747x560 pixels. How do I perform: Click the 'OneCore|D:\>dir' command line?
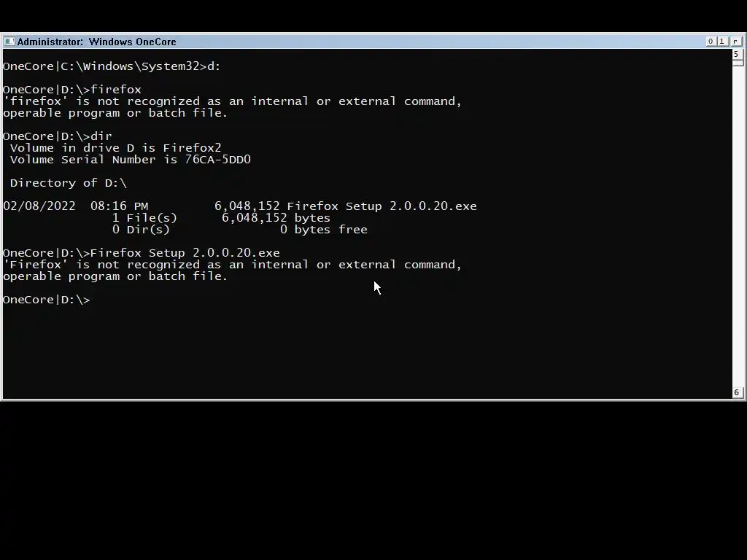pyautogui.click(x=57, y=136)
